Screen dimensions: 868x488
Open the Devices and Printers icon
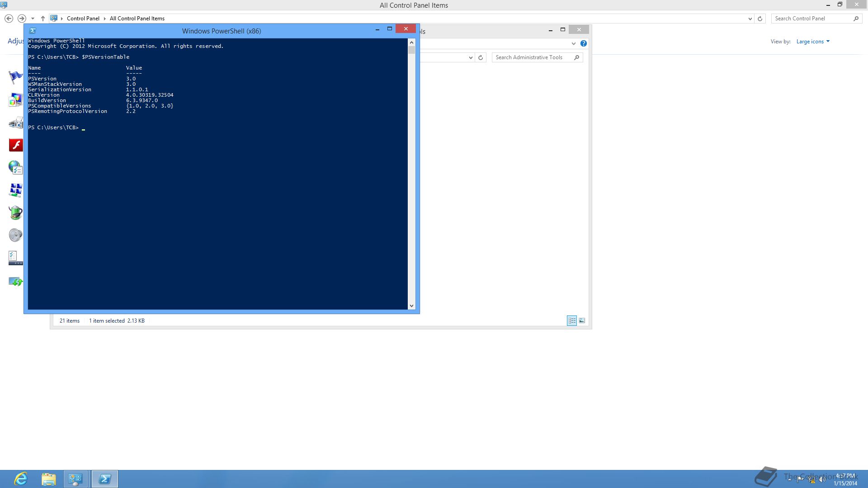click(15, 122)
